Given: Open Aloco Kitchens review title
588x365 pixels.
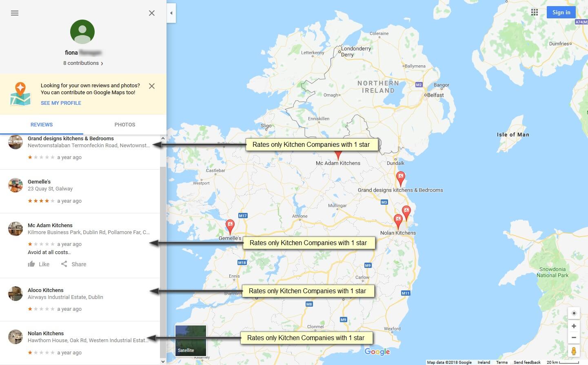Looking at the screenshot, I should (46, 290).
